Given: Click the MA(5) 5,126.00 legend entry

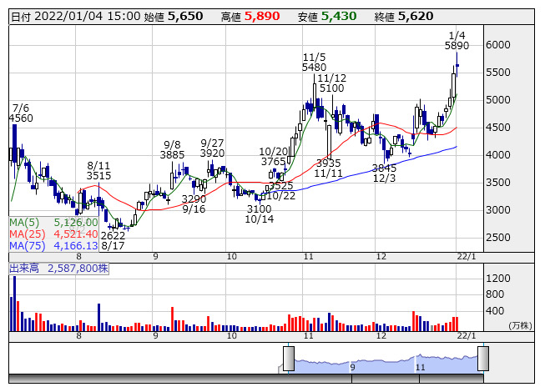Looking at the screenshot, I should (x=53, y=222).
